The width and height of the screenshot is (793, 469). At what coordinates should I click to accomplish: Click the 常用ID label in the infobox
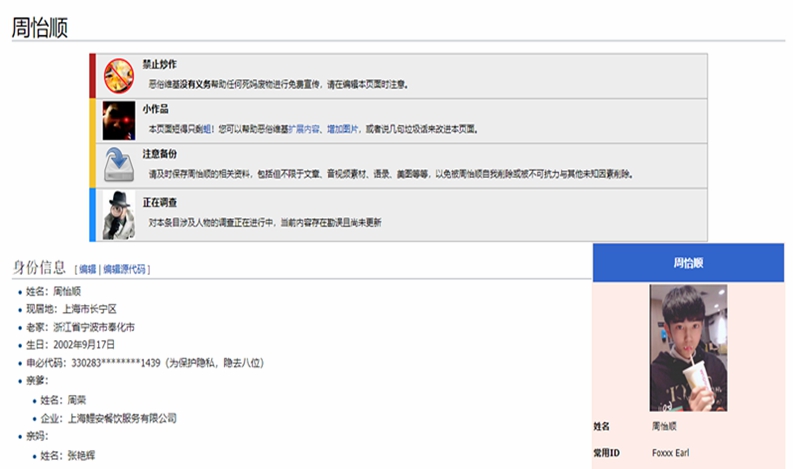pyautogui.click(x=606, y=453)
